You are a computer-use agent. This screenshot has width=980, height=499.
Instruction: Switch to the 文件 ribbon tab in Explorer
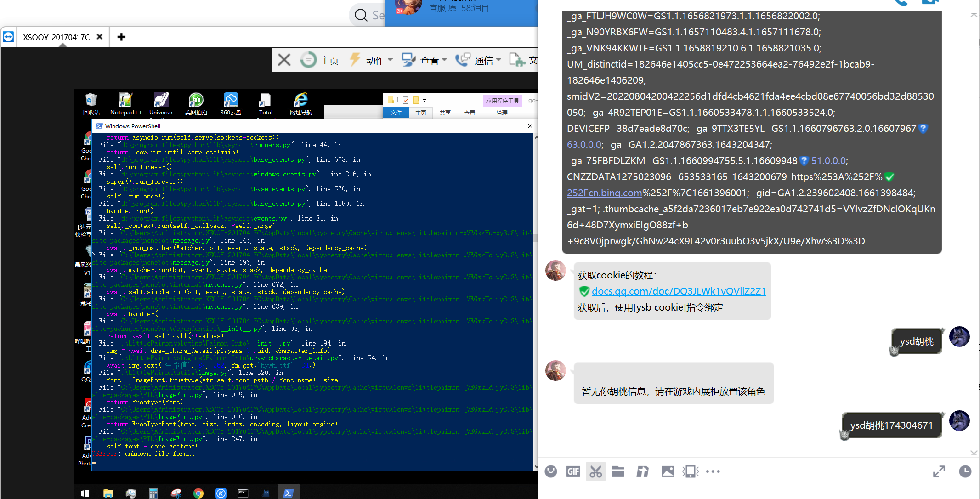pyautogui.click(x=396, y=112)
